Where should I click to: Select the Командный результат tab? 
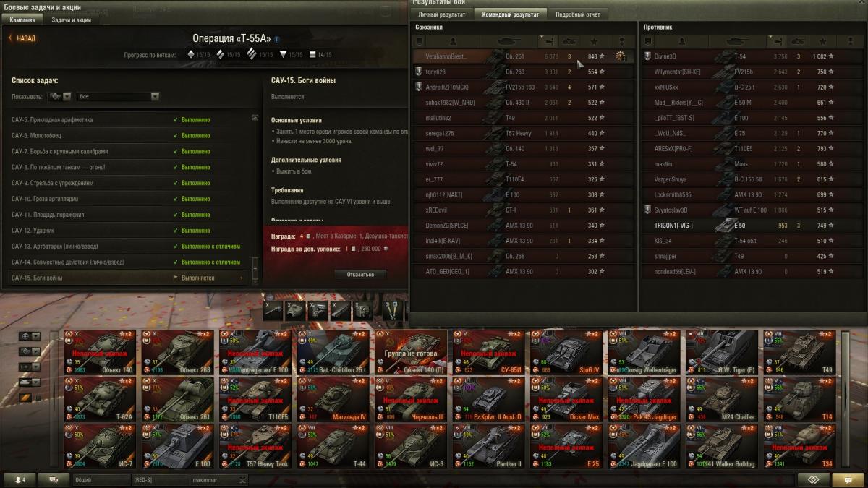pos(510,14)
